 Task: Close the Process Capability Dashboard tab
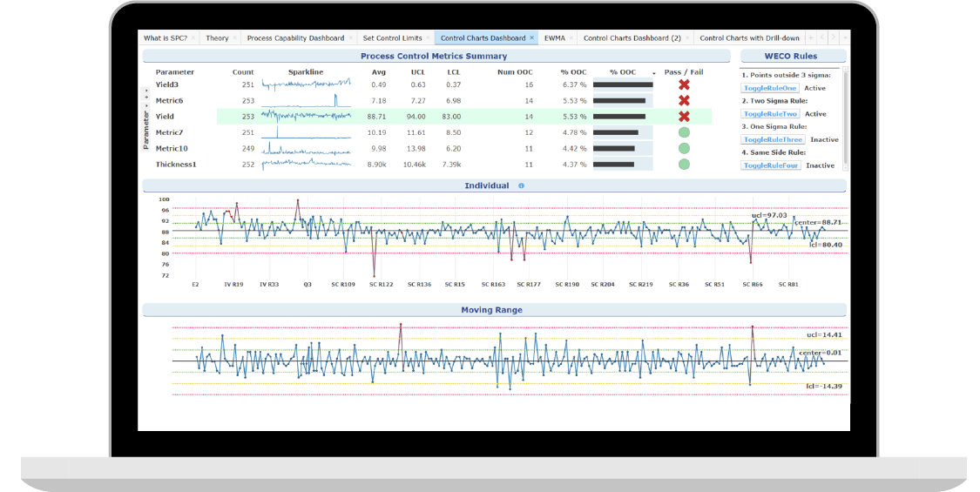[351, 38]
